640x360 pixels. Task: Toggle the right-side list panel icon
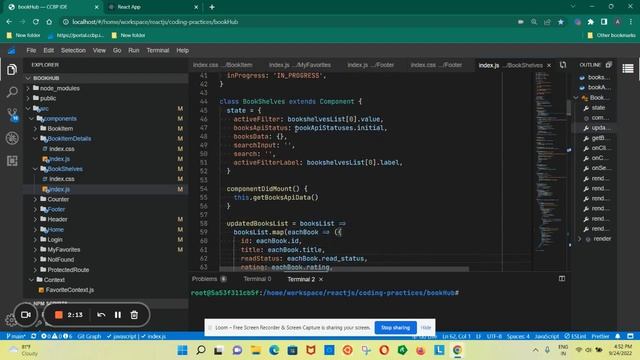[628, 69]
